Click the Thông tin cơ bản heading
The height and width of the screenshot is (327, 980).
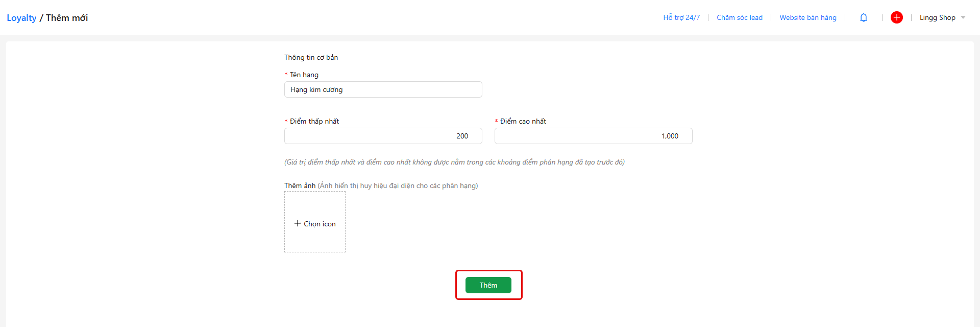point(311,57)
